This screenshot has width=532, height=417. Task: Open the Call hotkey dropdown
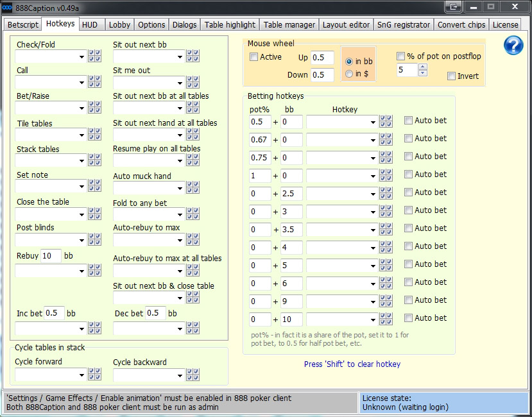click(x=82, y=82)
